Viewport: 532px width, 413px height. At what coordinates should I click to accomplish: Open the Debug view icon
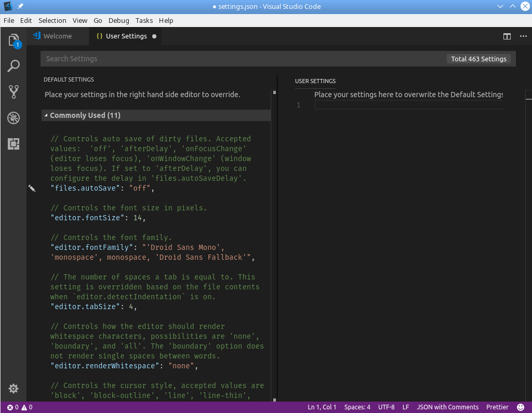click(x=14, y=118)
